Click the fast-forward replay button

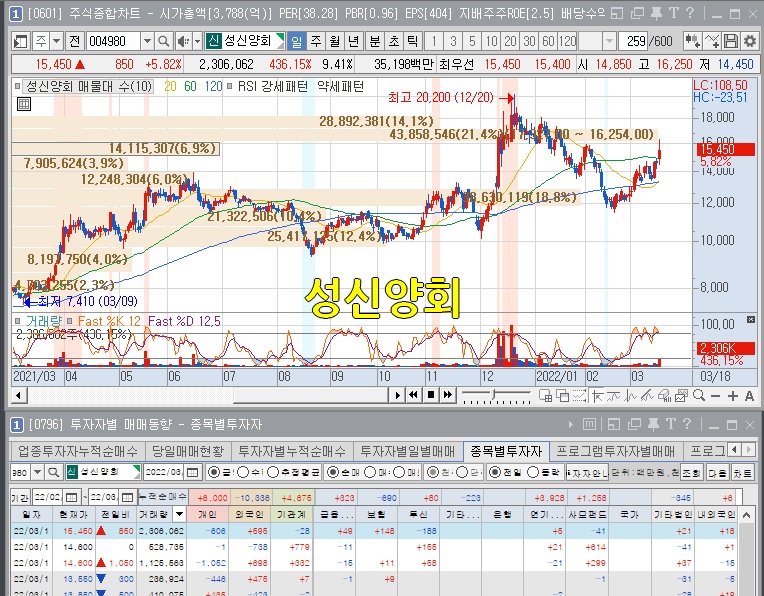(x=448, y=395)
